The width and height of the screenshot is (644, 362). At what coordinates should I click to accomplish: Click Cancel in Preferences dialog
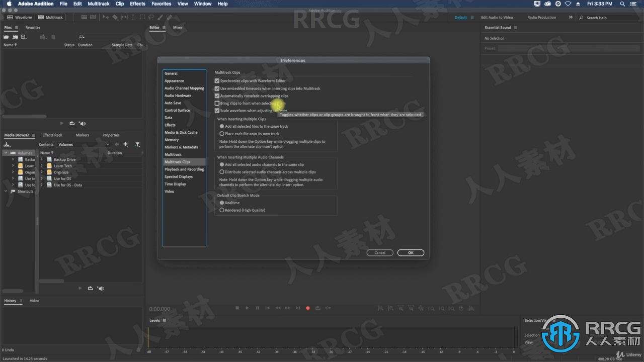point(380,253)
